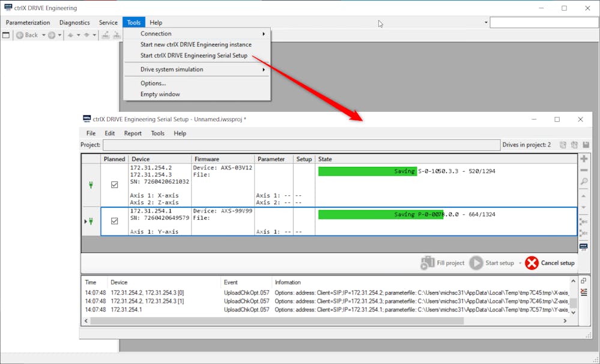Click the green Saving progress bar for Y-axis
This screenshot has height=364, width=600.
[380, 214]
